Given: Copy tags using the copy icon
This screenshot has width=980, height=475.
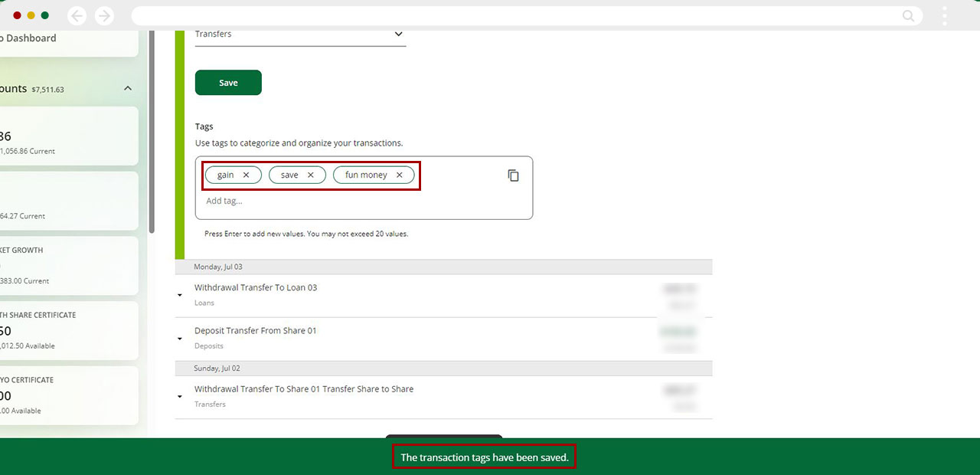Looking at the screenshot, I should click(x=513, y=175).
